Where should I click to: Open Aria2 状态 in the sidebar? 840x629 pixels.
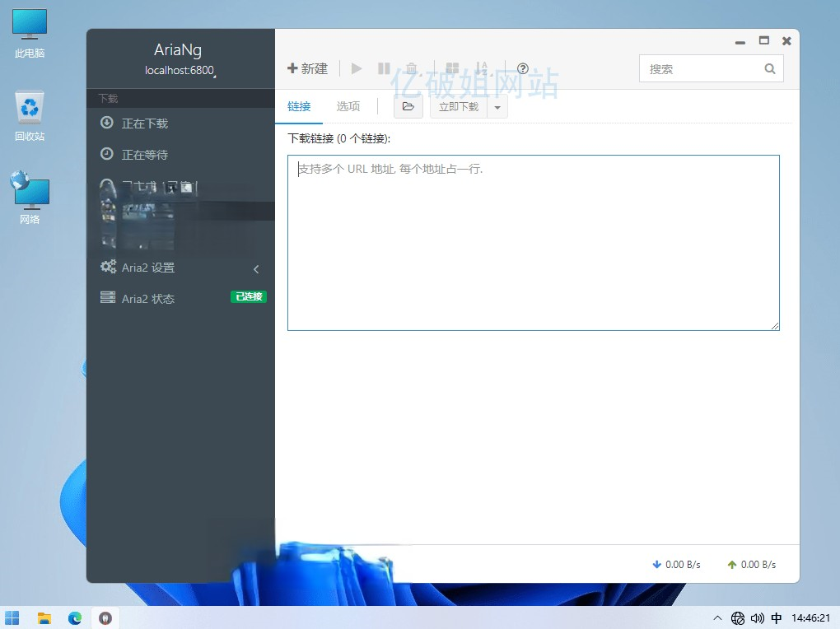point(180,298)
